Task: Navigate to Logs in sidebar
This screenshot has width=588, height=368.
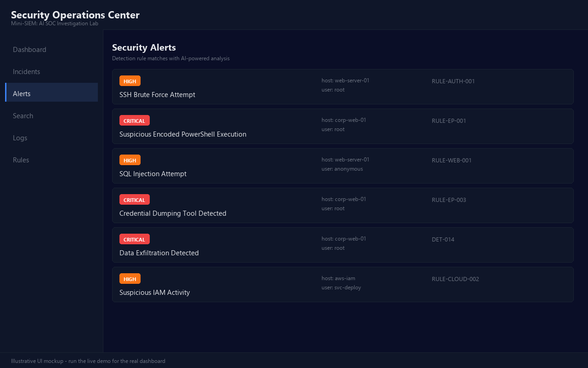Action: tap(51, 138)
